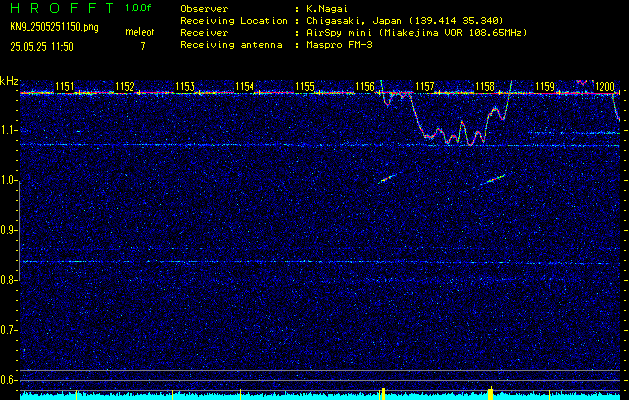Select the 0.8 kHz frequency label

[x=9, y=280]
